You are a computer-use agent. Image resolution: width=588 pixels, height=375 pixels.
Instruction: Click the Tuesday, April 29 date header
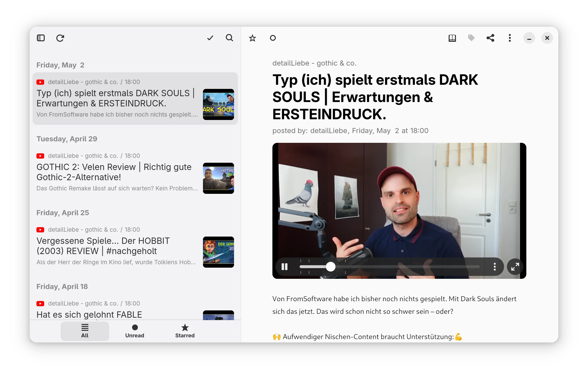coord(67,139)
